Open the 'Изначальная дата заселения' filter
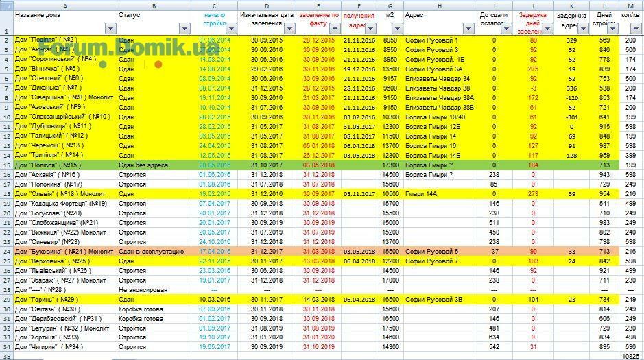Viewport: 644px width, 360px height. [288, 29]
